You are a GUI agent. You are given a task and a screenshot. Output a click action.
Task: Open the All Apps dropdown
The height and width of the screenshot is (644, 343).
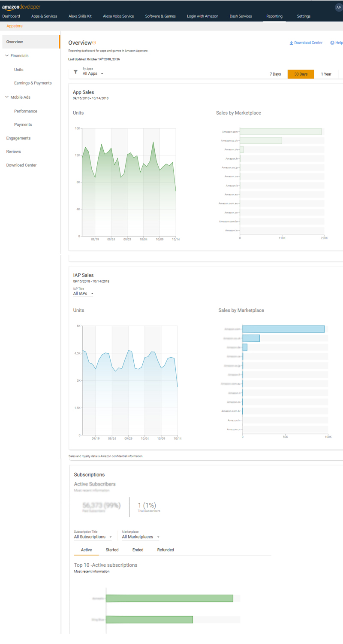pyautogui.click(x=93, y=74)
